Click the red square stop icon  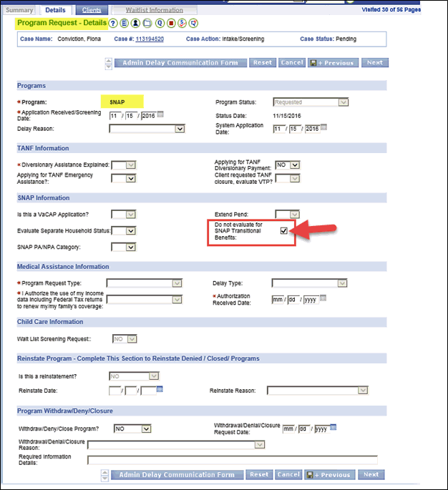[x=171, y=23]
